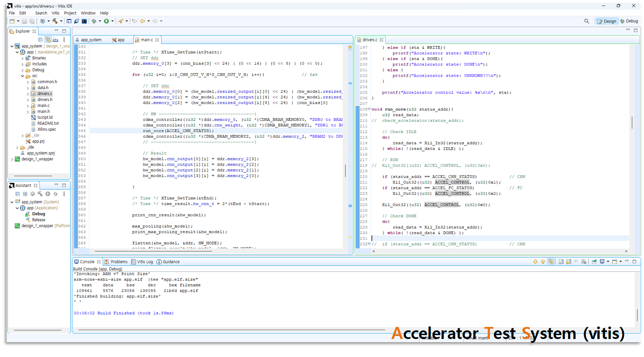The height and width of the screenshot is (357, 644).
Task: Open the Help menu
Action: click(x=104, y=13)
